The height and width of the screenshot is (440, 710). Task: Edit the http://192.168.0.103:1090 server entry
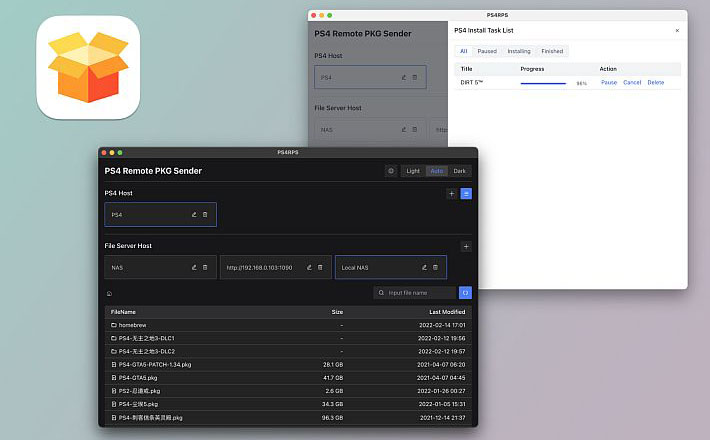pos(309,268)
